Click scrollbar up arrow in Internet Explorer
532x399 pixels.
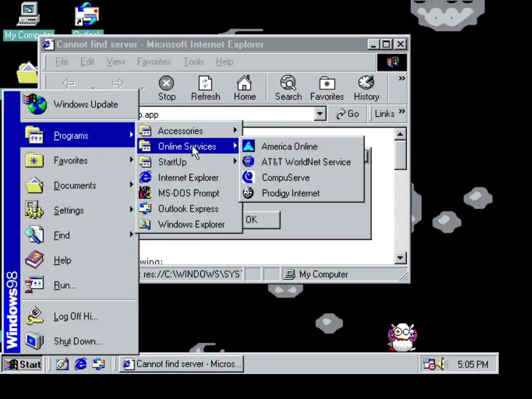[401, 135]
